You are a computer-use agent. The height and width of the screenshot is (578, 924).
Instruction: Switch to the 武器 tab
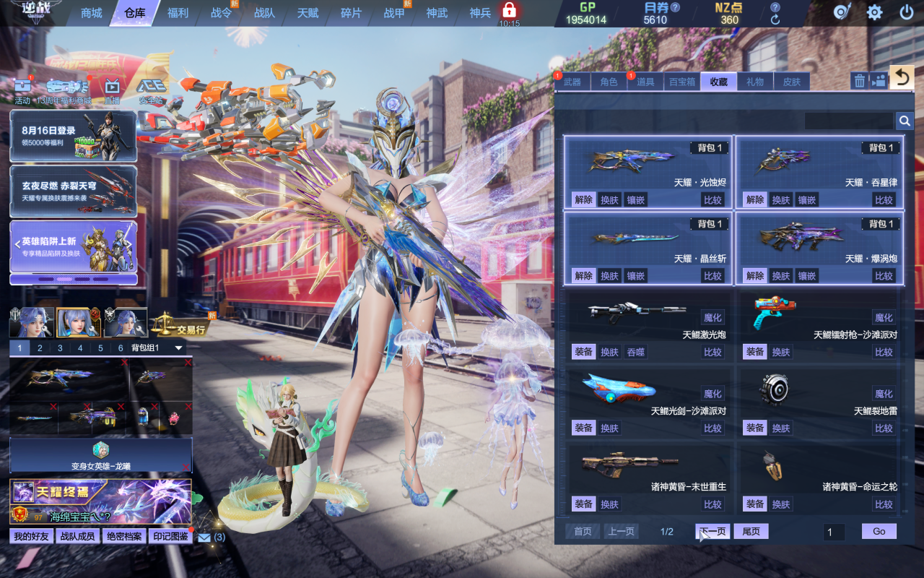(572, 82)
